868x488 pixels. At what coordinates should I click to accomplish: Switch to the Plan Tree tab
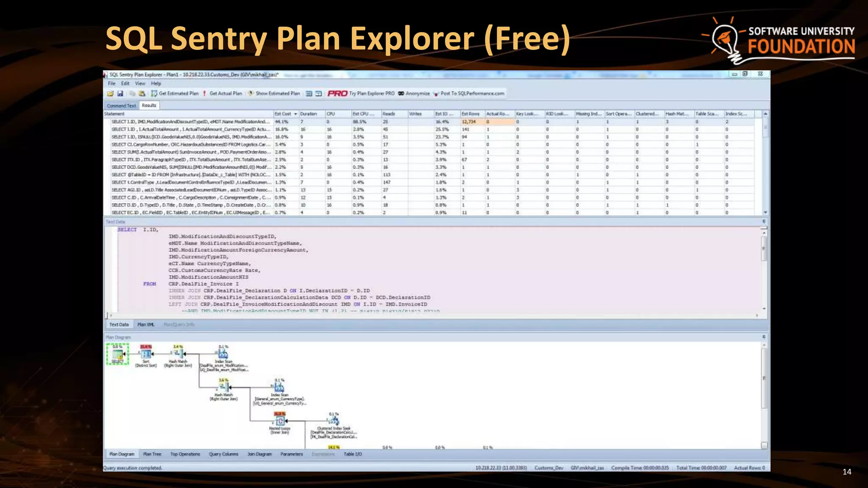152,454
